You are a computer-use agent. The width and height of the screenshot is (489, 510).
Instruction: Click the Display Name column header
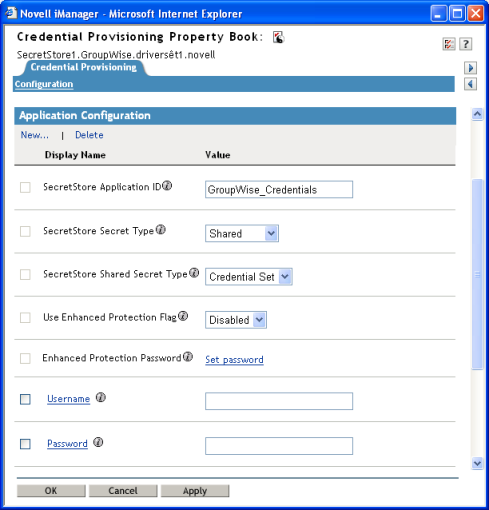[x=75, y=155]
